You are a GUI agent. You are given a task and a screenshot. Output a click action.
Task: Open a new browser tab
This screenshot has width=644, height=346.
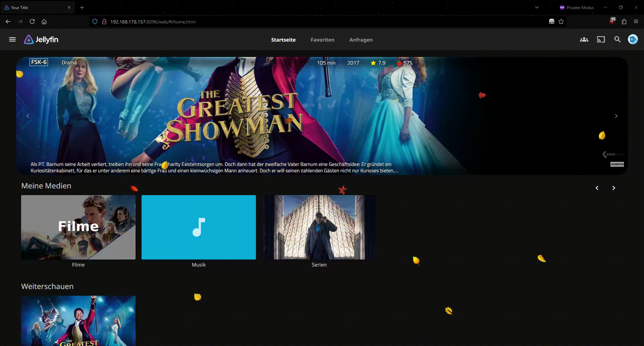click(82, 7)
